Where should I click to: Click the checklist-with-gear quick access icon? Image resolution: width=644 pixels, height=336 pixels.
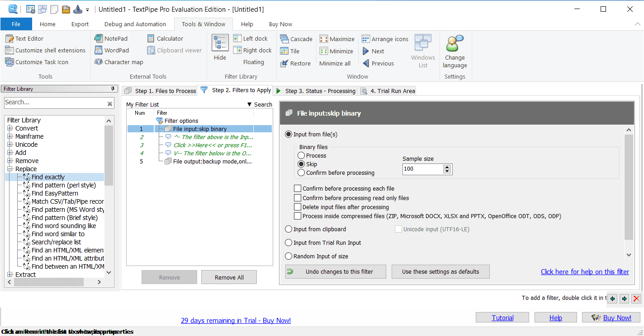coord(31,9)
